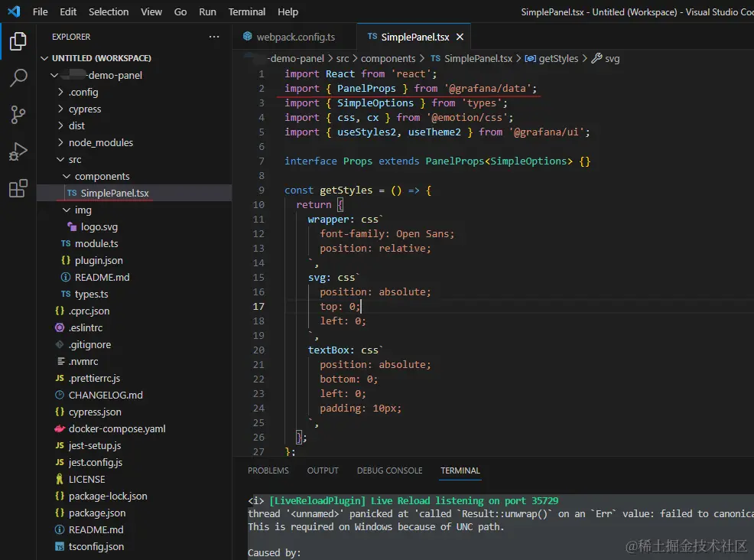Click the VS Code logo icon

[x=14, y=11]
